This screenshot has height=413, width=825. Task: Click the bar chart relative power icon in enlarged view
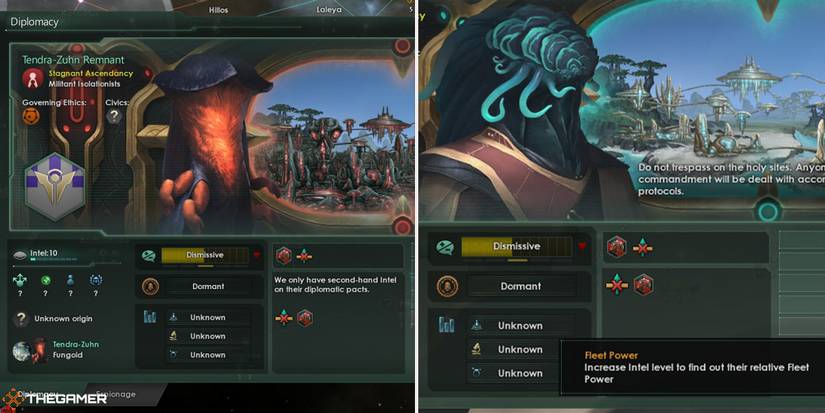[447, 325]
